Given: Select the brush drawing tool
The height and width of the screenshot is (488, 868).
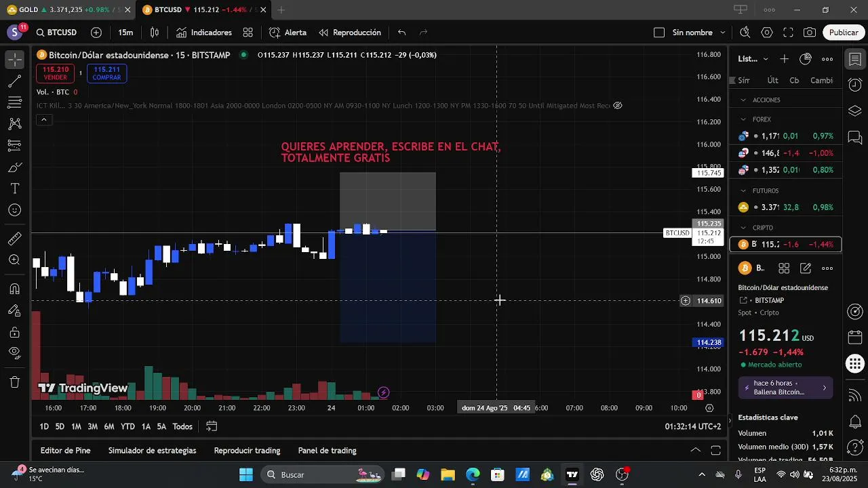Looking at the screenshot, I should click(14, 167).
